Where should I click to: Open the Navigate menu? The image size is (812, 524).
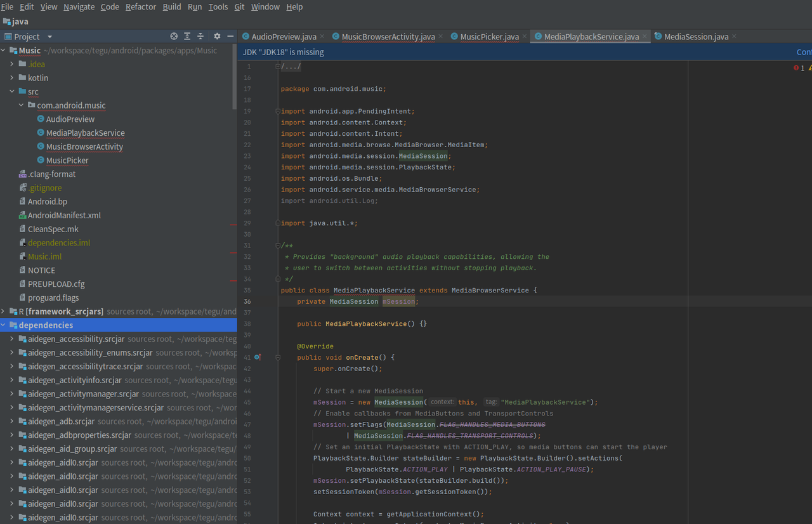coord(79,6)
